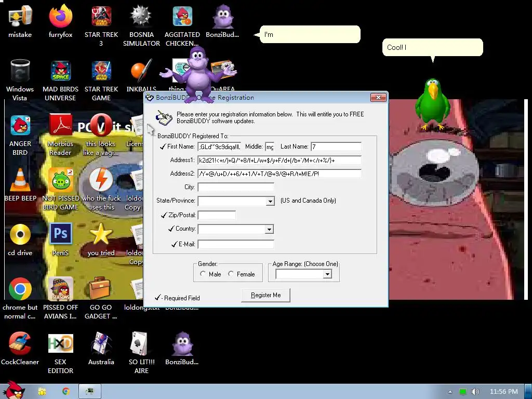Viewport: 532px width, 399px height.
Task: Click the Register Me button
Action: pos(265,295)
